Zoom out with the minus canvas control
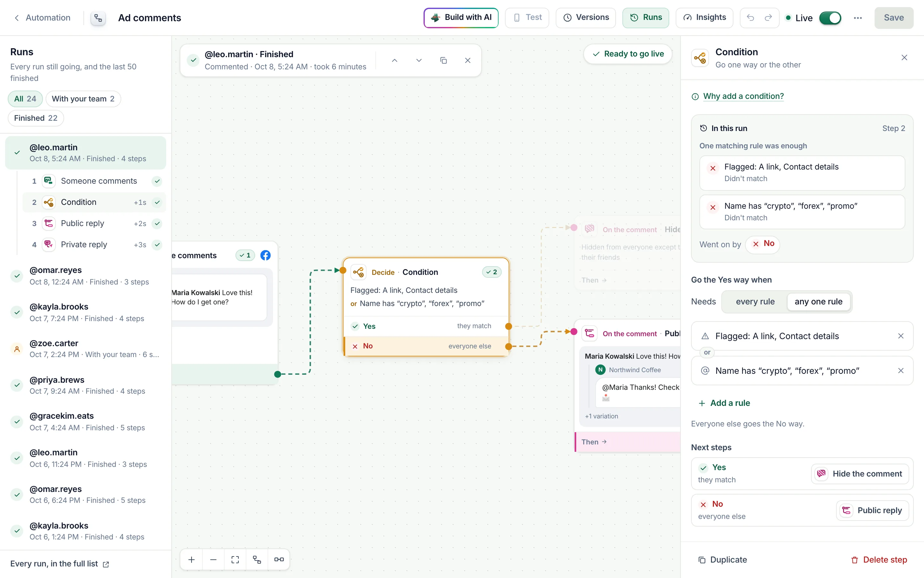 coord(213,559)
